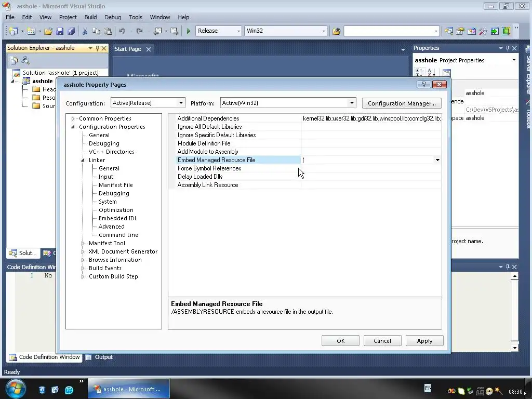Click the Find combo input field in toolbar

coord(388,31)
